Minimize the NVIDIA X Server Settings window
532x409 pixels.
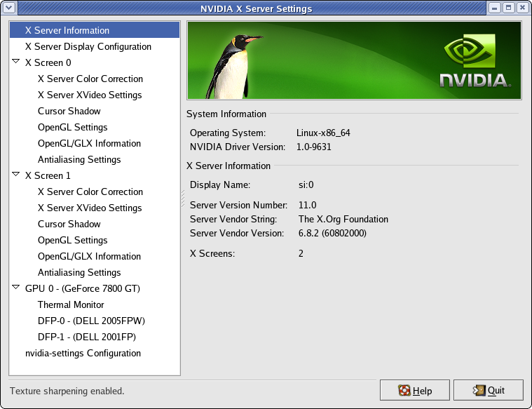point(495,8)
